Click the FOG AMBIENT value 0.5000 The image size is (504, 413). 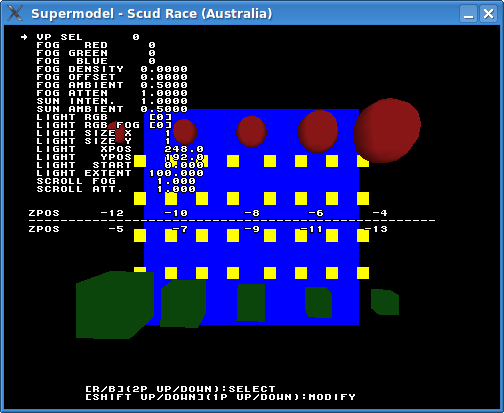tap(164, 85)
